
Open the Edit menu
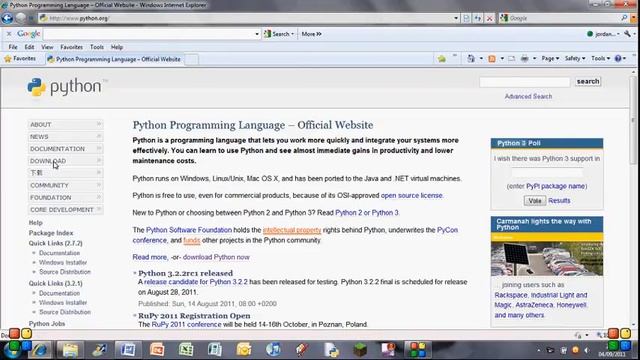(x=29, y=47)
